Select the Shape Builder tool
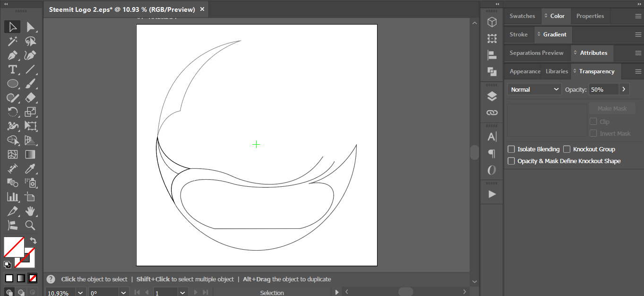Screen dimensions: 644x296 pyautogui.click(x=13, y=140)
